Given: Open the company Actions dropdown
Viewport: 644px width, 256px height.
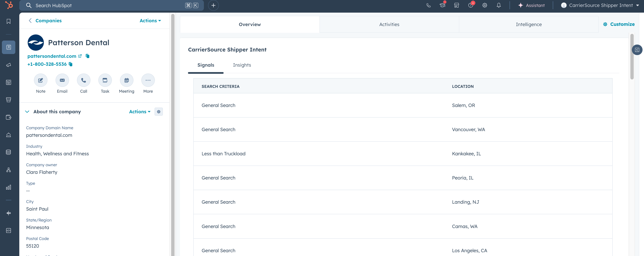Looking at the screenshot, I should 150,21.
